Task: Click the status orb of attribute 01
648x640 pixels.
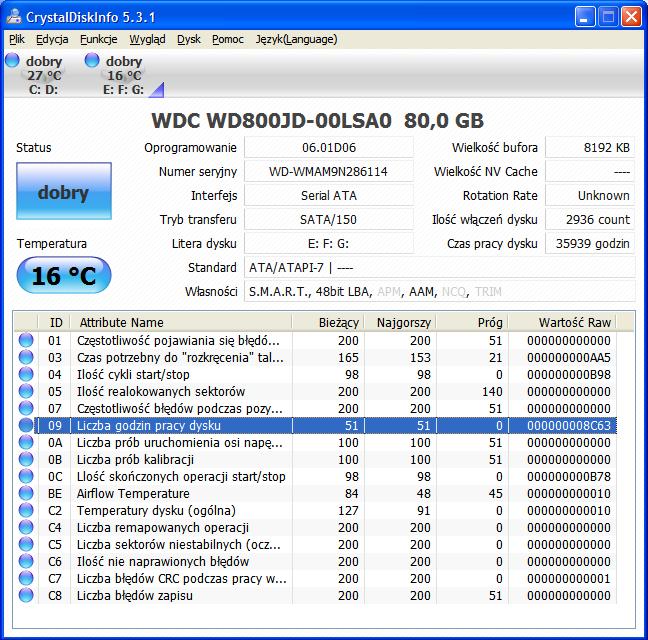Action: [x=26, y=340]
